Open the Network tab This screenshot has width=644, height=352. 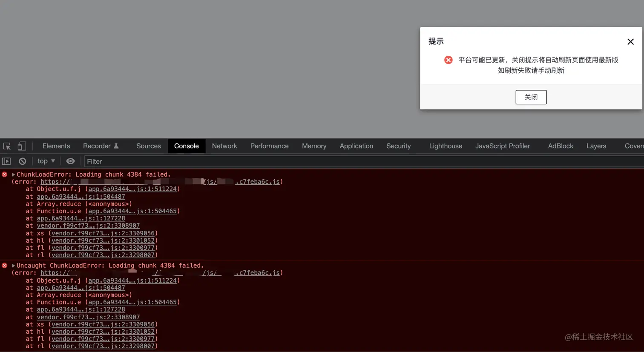point(224,146)
